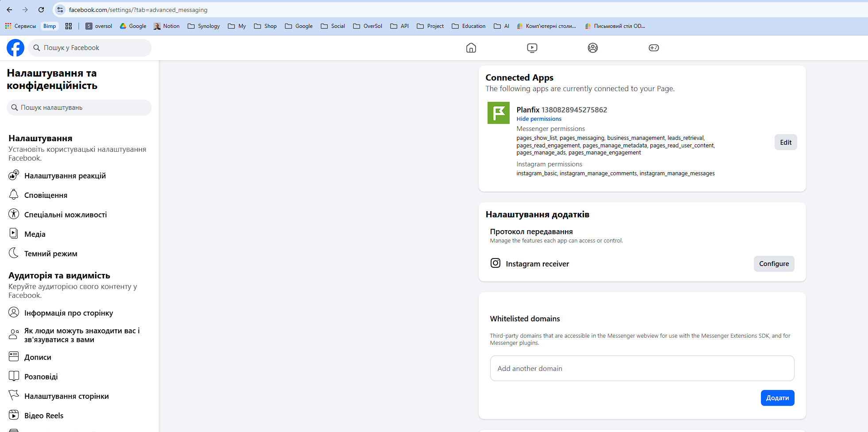Click the Медіа play icon
This screenshot has height=432, width=868.
(14, 234)
